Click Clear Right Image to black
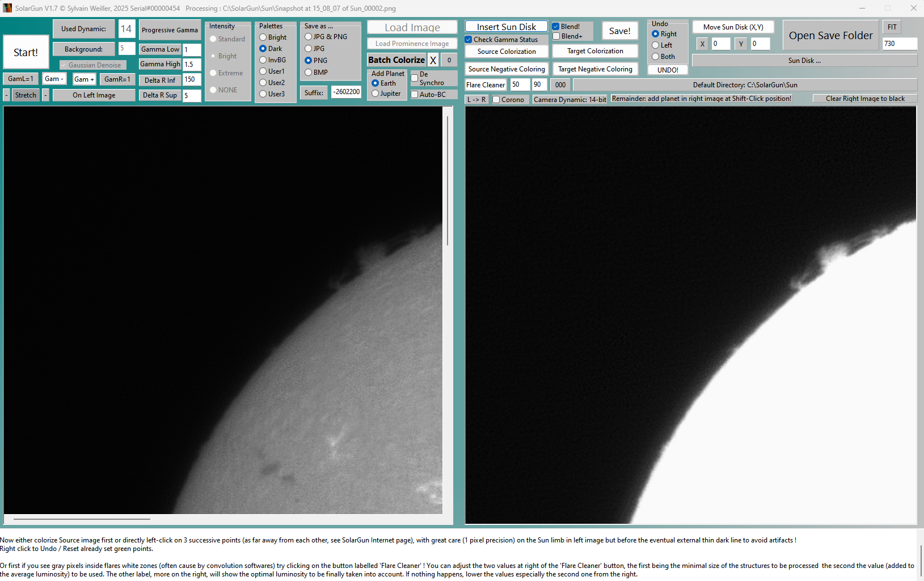 coord(865,99)
